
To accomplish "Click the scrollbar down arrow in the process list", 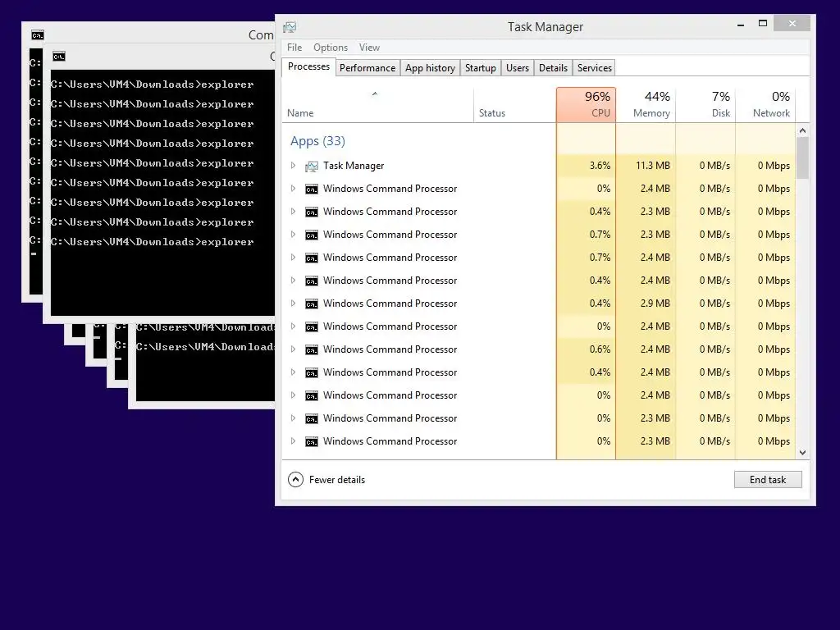I will [802, 453].
